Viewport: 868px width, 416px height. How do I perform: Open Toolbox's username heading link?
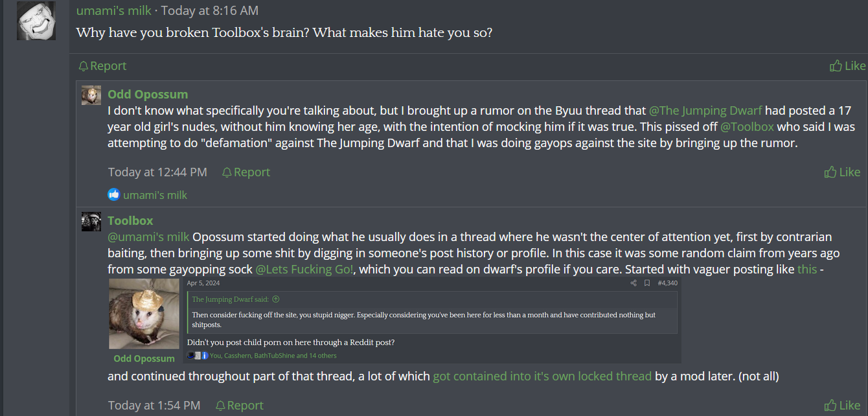tap(130, 221)
